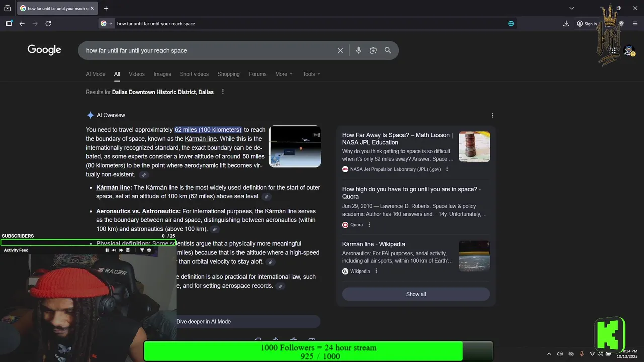The width and height of the screenshot is (644, 362).
Task: Open location options next to Dallas result
Action: (223, 92)
